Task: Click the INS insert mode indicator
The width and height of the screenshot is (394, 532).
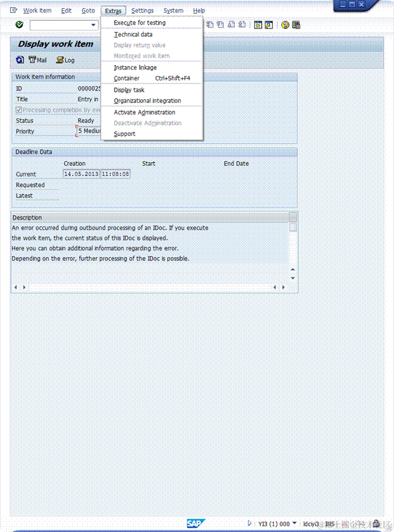Action: (x=329, y=524)
